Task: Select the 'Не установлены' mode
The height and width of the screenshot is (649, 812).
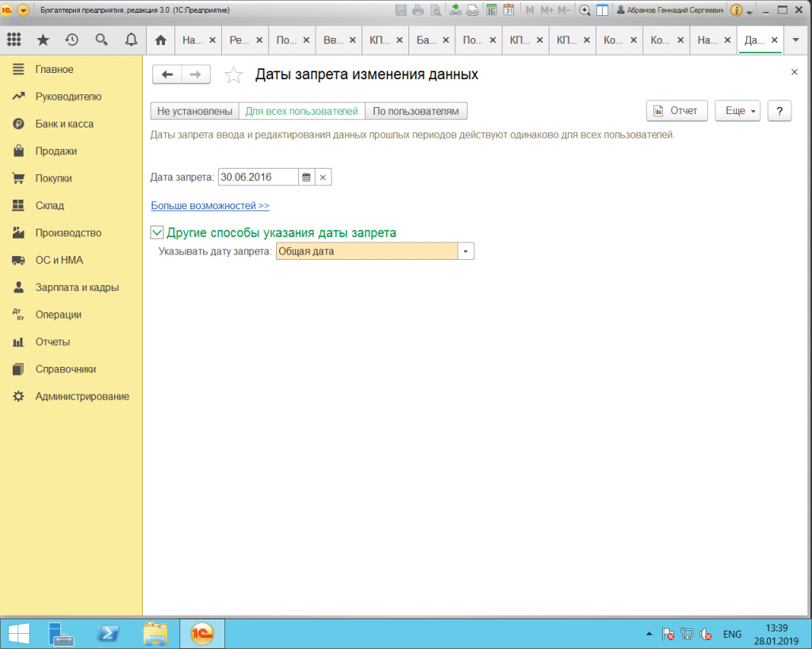Action: (x=194, y=111)
